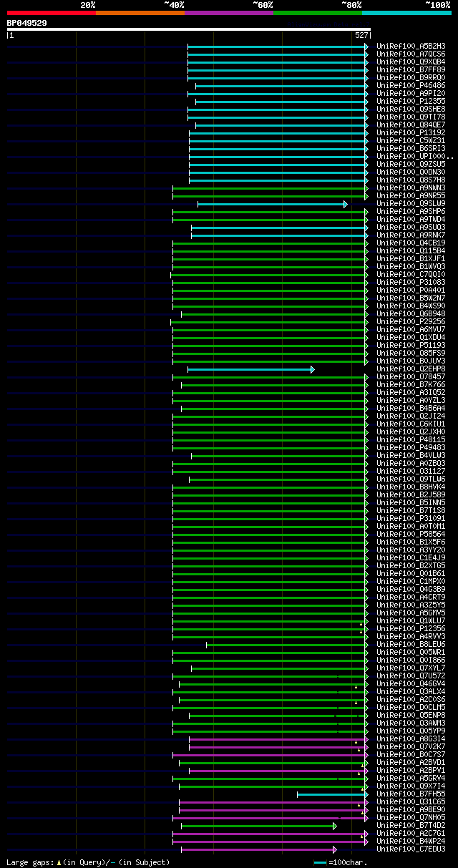This screenshot has width=458, height=868.
Task: Open hit UniRef100_B0C7S7
Action: point(411,754)
